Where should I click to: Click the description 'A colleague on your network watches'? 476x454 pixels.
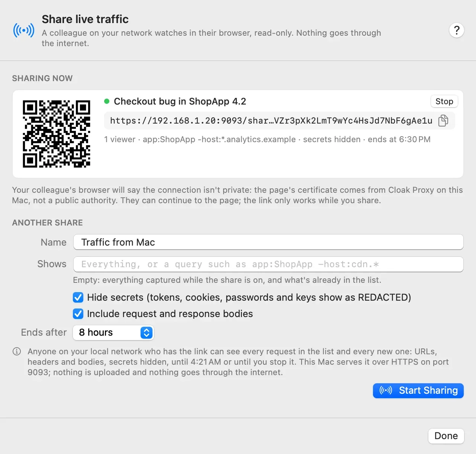211,38
